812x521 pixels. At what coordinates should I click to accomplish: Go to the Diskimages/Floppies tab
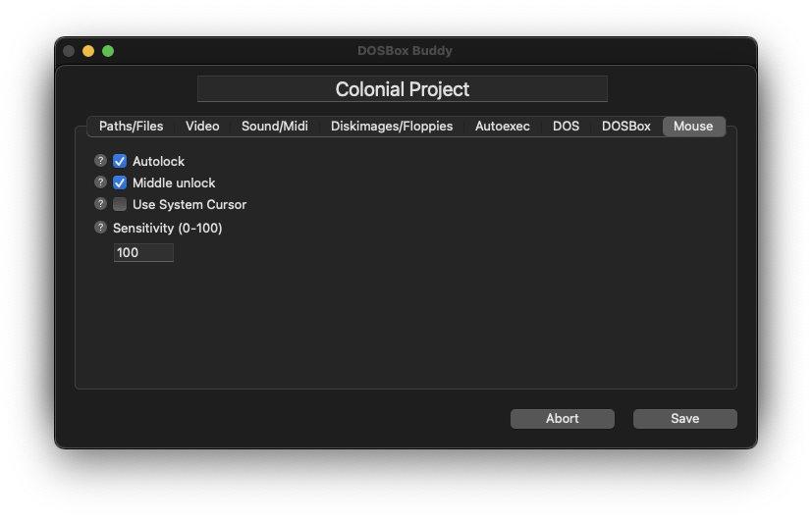pyautogui.click(x=392, y=127)
